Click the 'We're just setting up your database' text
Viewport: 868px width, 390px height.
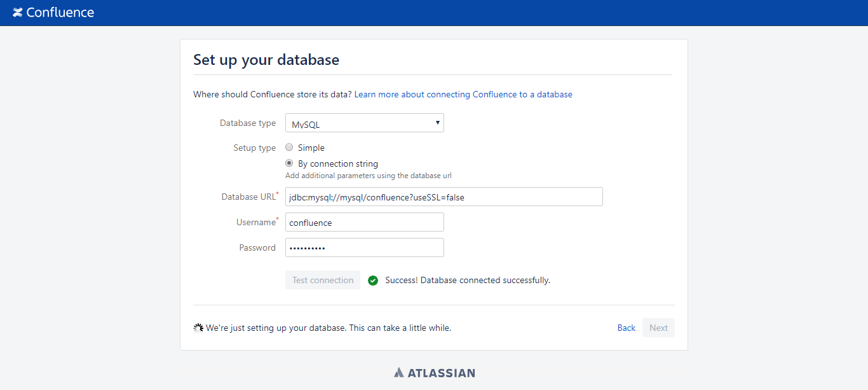[329, 328]
